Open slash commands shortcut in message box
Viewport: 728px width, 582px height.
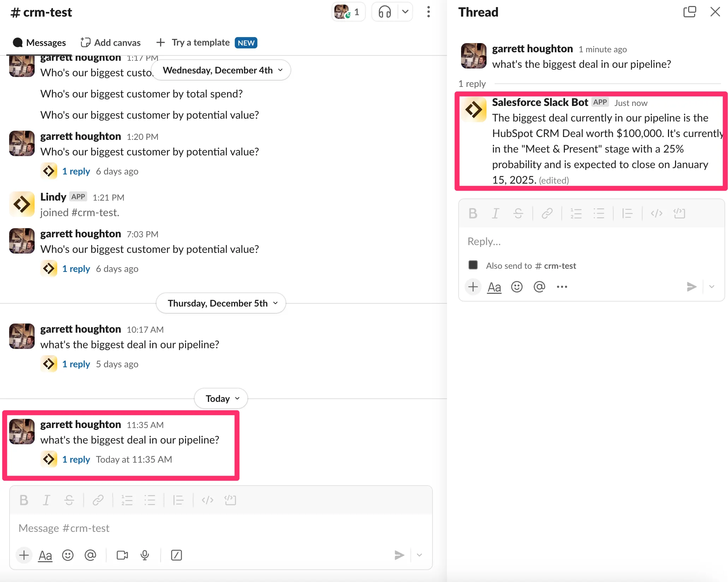(176, 555)
